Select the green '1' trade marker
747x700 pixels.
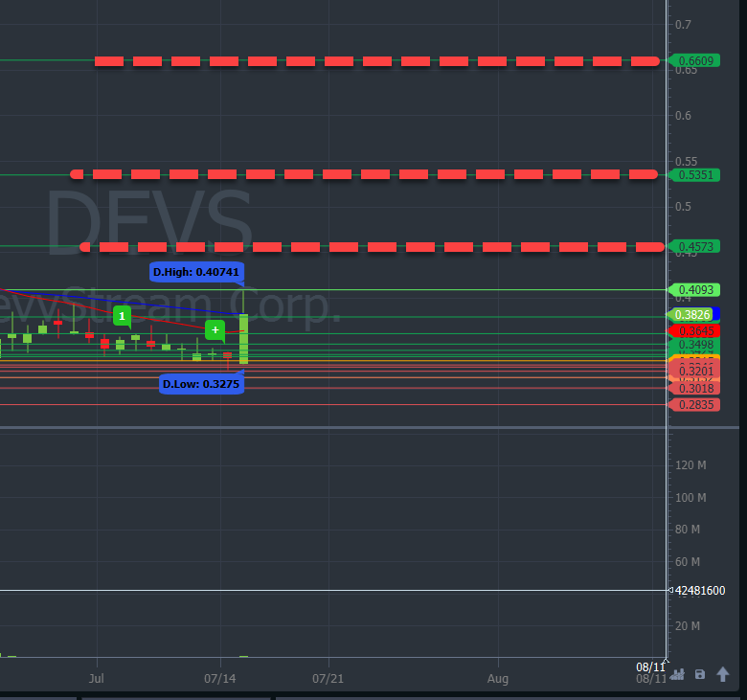pyautogui.click(x=122, y=316)
